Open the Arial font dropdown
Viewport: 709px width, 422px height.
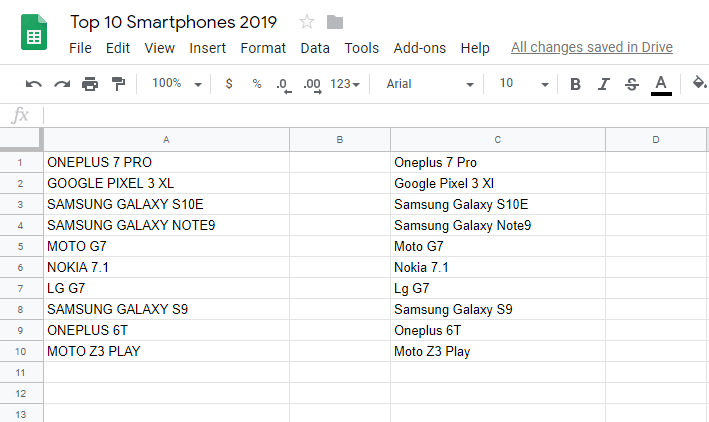[x=430, y=84]
